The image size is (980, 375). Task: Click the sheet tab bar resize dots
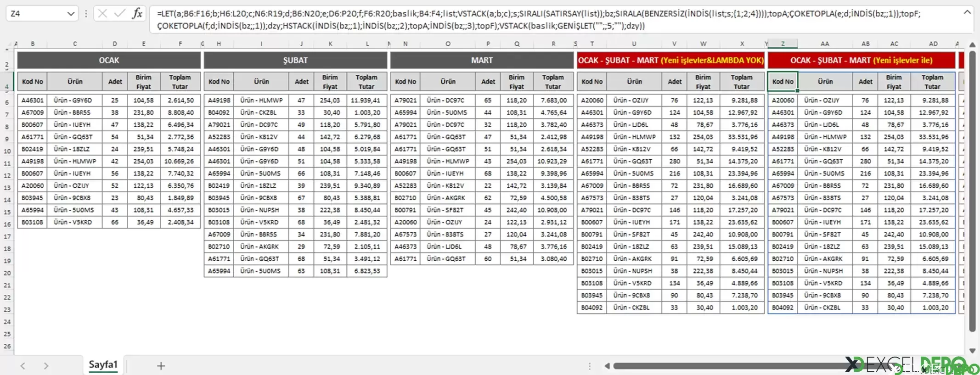click(590, 366)
